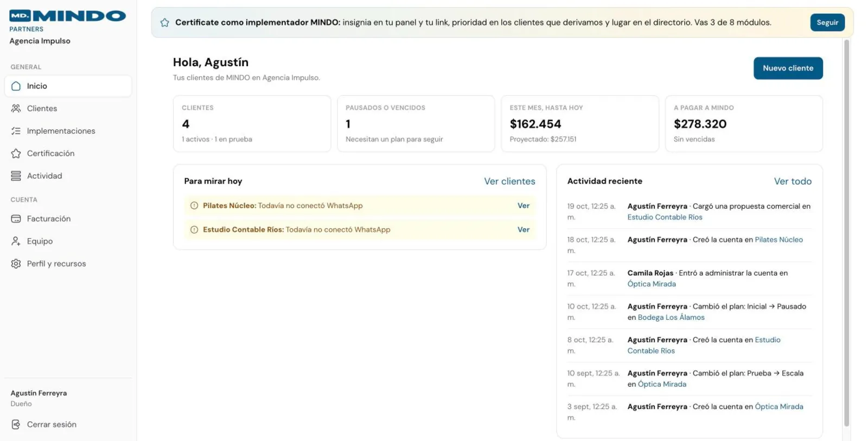Click the Agencia Impulso agency name in sidebar
Image resolution: width=868 pixels, height=441 pixels.
pos(40,41)
